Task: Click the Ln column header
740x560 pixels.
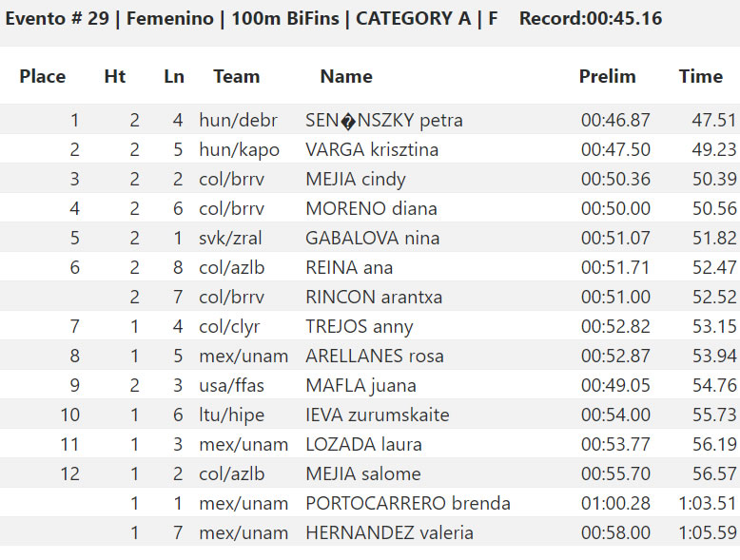Action: click(x=174, y=76)
